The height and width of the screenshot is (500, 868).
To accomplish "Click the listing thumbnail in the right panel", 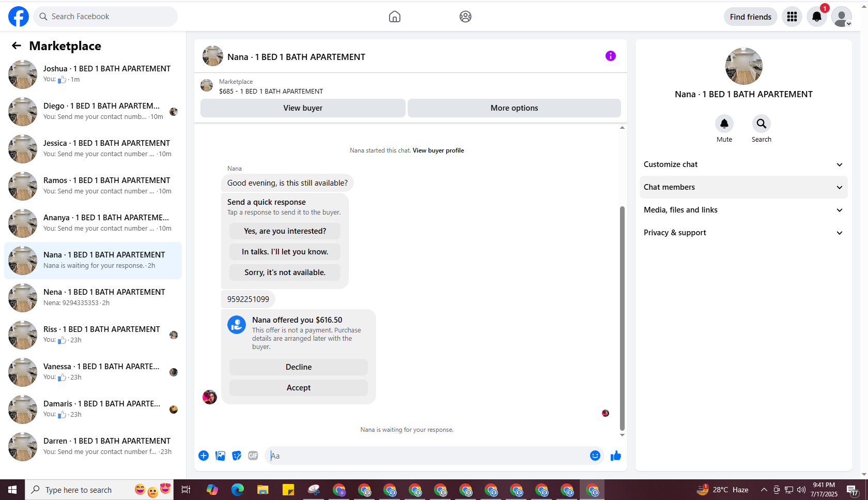I will click(744, 66).
